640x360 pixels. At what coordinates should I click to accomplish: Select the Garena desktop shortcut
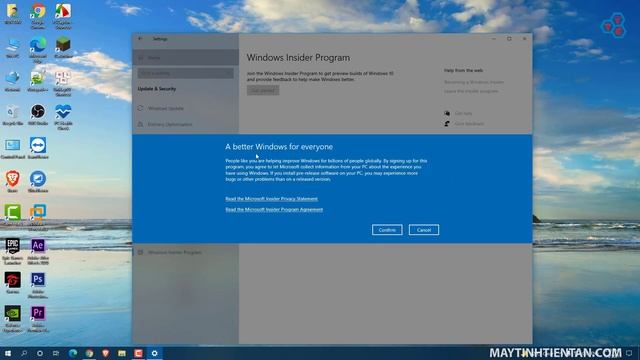coord(13,283)
